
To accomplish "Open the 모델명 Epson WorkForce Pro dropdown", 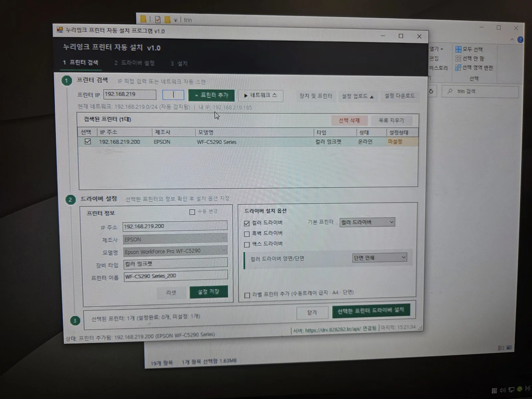I will tap(175, 251).
